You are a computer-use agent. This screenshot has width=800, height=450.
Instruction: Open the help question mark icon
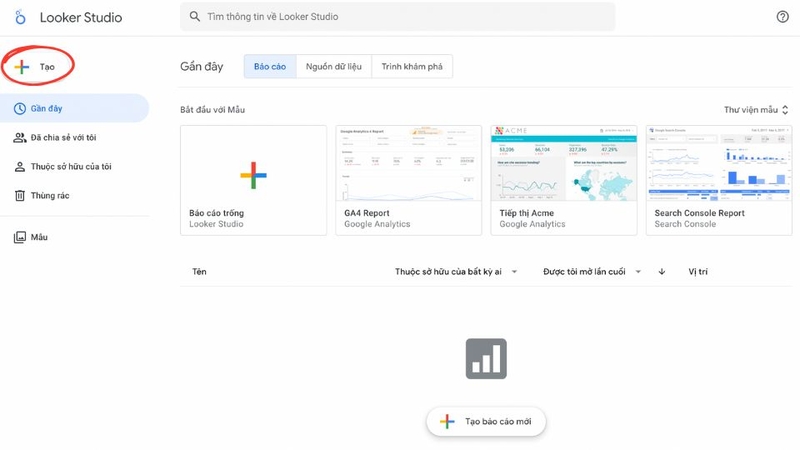click(x=782, y=17)
